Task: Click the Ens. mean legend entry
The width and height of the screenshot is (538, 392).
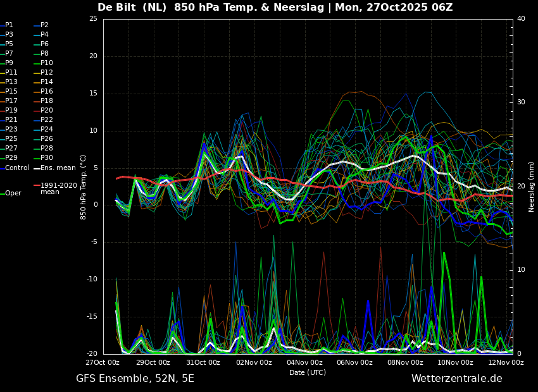Action: [55, 168]
